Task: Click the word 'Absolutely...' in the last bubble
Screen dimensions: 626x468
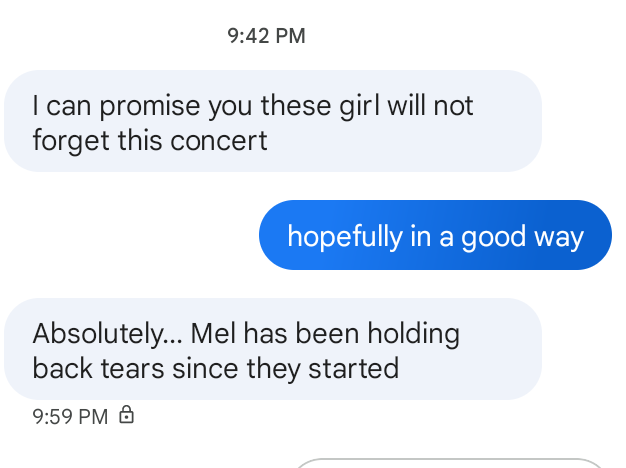Action: (107, 335)
